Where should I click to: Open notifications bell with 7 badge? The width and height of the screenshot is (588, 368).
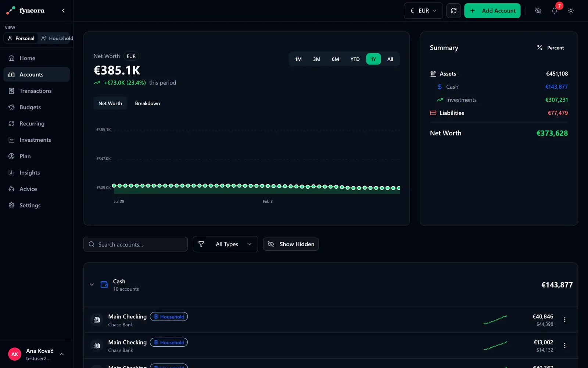click(x=555, y=11)
